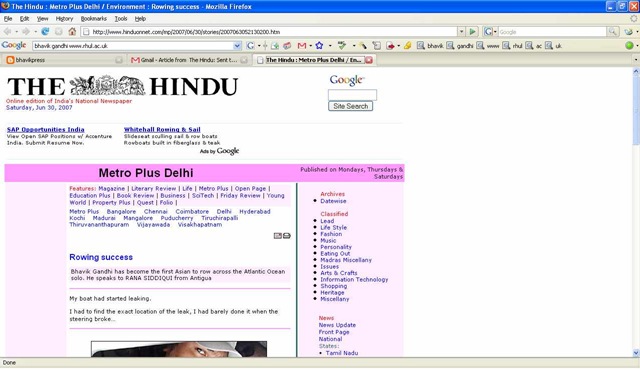Open the Back button history dropdown arrow
The height and width of the screenshot is (370, 640).
coord(16,31)
